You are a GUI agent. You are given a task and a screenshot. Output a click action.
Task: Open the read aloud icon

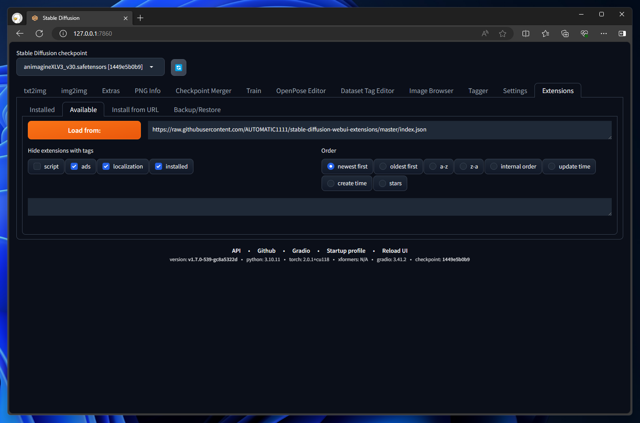click(485, 33)
